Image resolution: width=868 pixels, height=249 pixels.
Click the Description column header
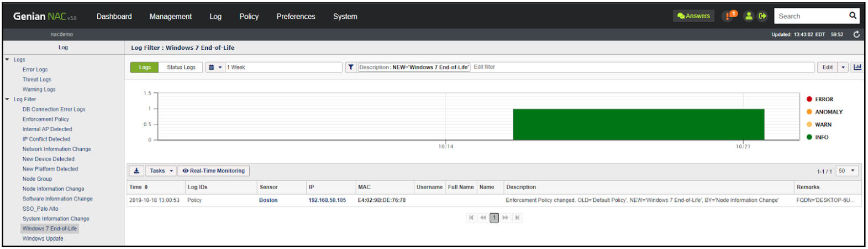tap(648, 187)
